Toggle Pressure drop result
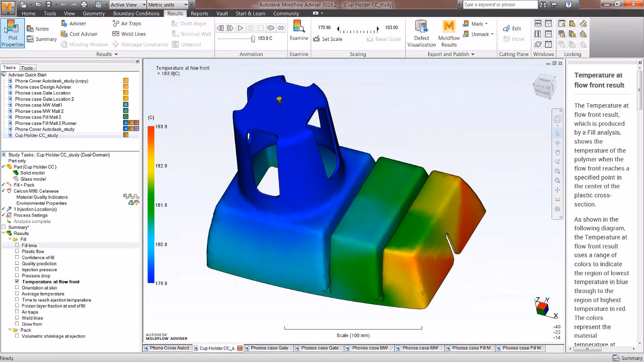 point(17,275)
